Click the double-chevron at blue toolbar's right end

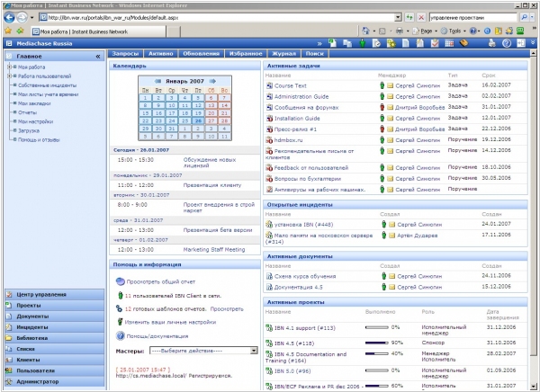[x=533, y=42]
